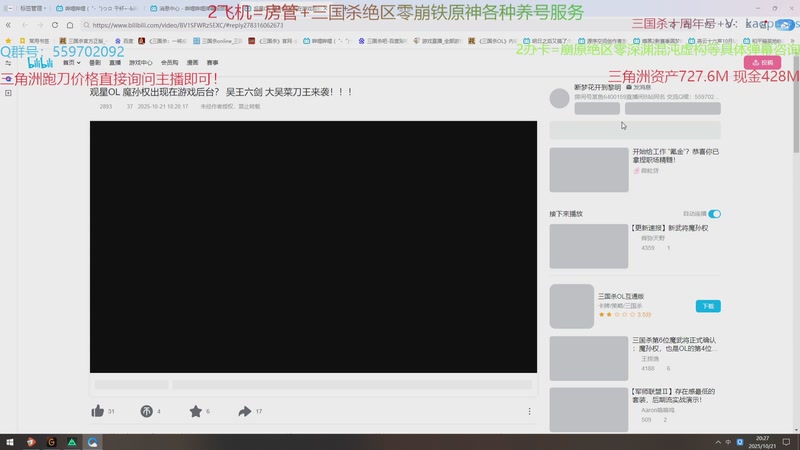The height and width of the screenshot is (450, 800).
Task: Reload the page with the refresh icon
Action: point(55,25)
